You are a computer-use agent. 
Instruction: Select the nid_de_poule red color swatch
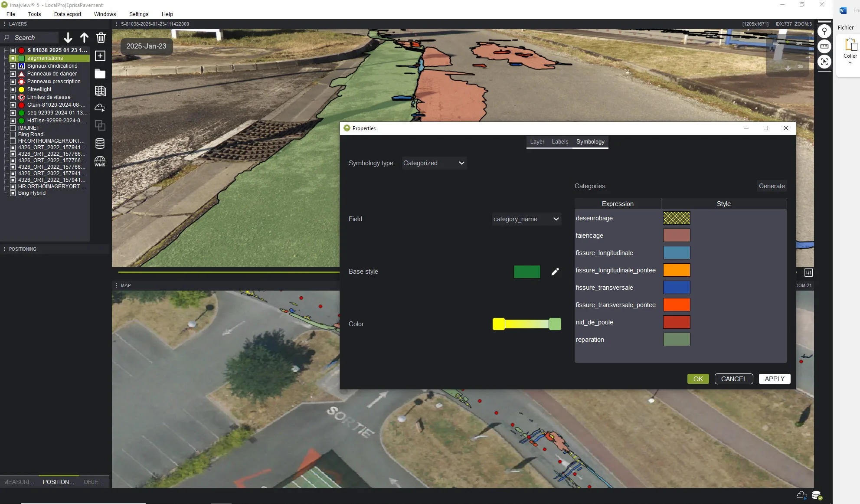click(677, 322)
